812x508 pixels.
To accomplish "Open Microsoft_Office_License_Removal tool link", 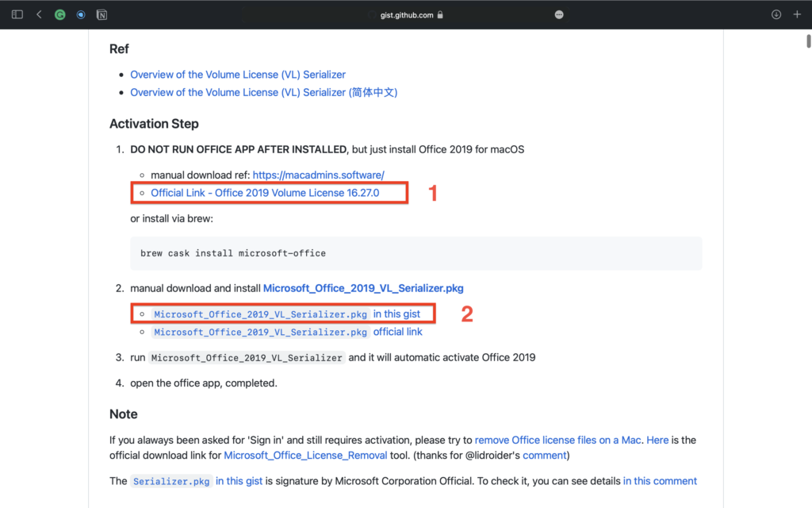I will click(x=305, y=455).
